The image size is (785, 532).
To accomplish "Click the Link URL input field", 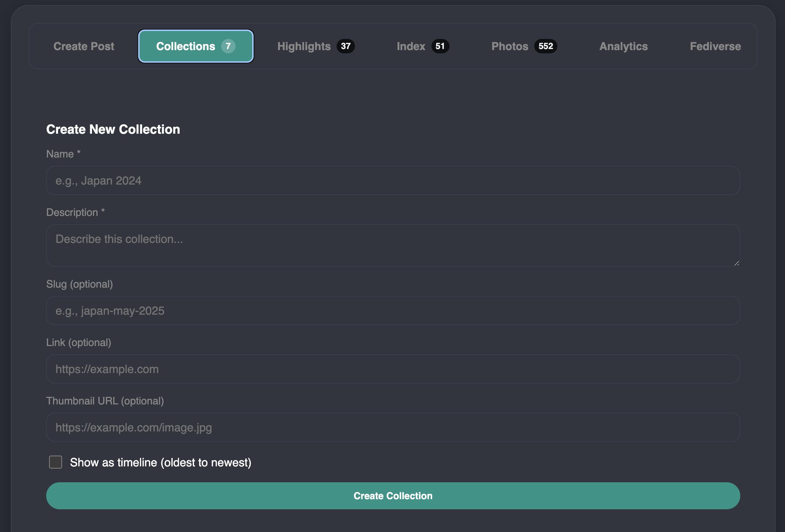I will [393, 369].
